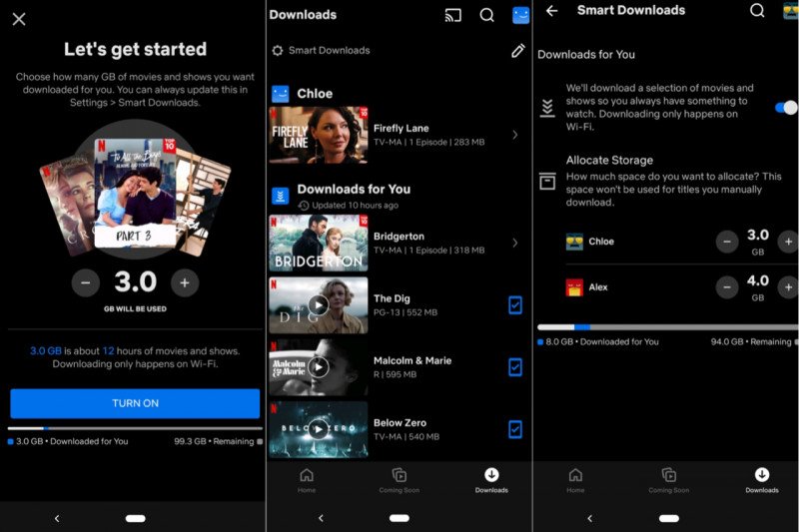Screen dimensions: 799x532
Task: Decrease Alex's allocated GB
Action: (x=727, y=287)
